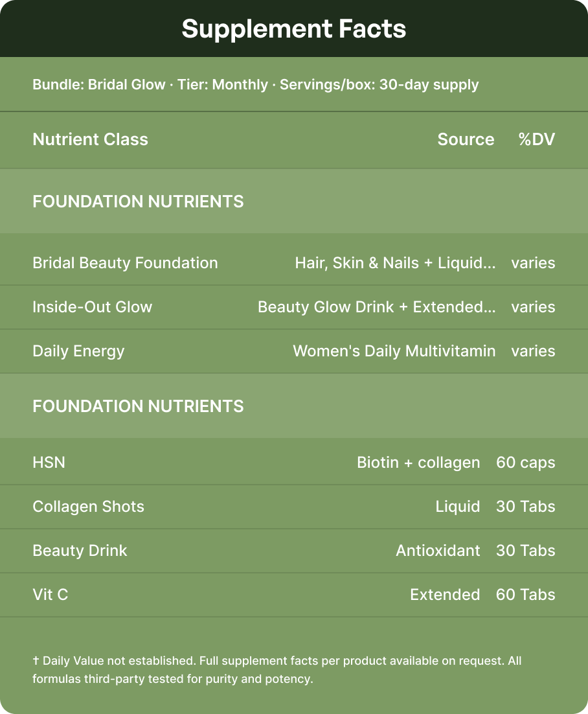Select the bundle info line Bridal Glow

255,85
